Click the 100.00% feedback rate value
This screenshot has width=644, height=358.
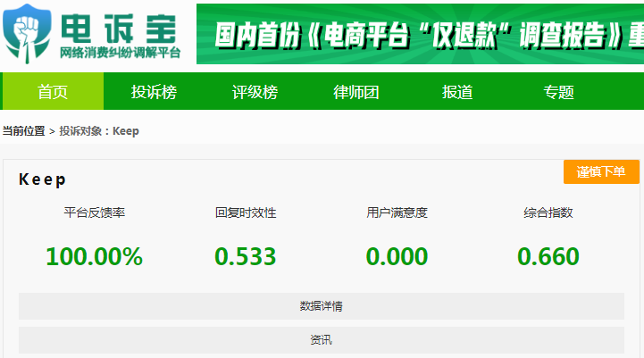tap(94, 256)
